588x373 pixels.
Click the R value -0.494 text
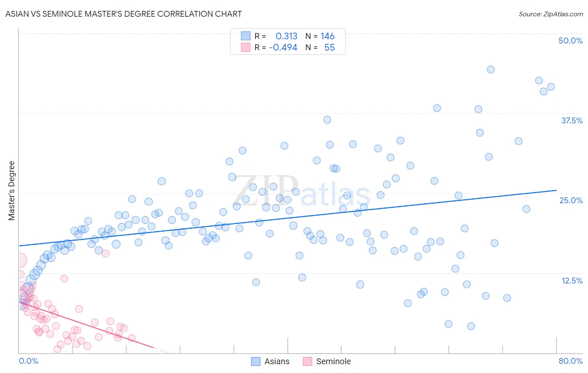pos(283,47)
